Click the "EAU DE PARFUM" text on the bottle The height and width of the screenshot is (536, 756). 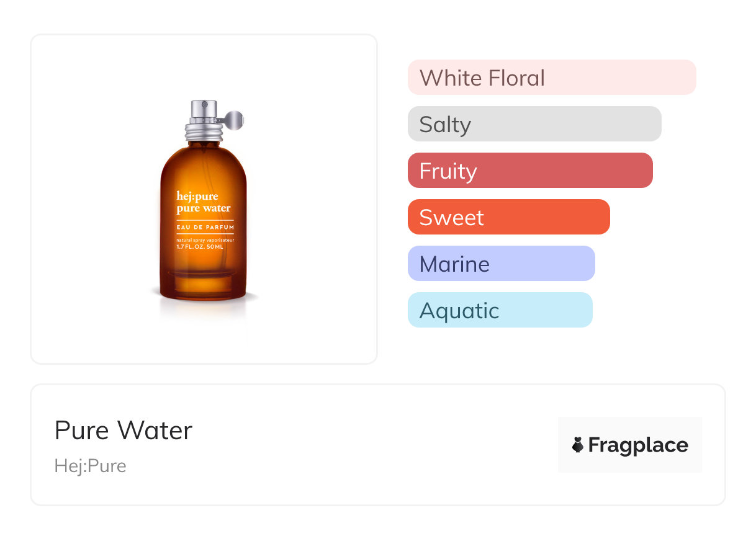pos(205,228)
